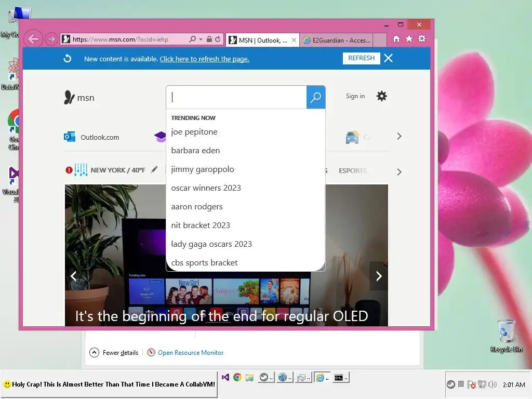Screen dimensions: 532x399
Task: Click the Sign in link
Action: coord(355,96)
